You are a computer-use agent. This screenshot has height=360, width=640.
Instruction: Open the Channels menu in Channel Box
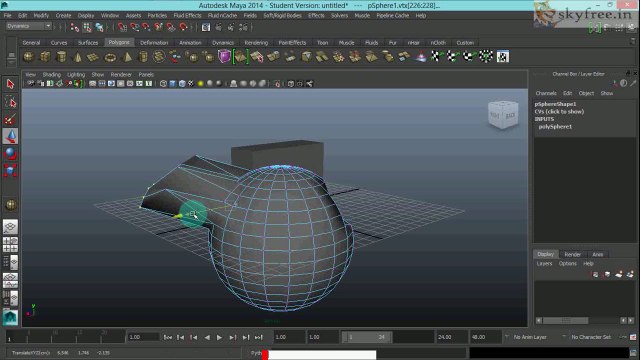[x=546, y=93]
